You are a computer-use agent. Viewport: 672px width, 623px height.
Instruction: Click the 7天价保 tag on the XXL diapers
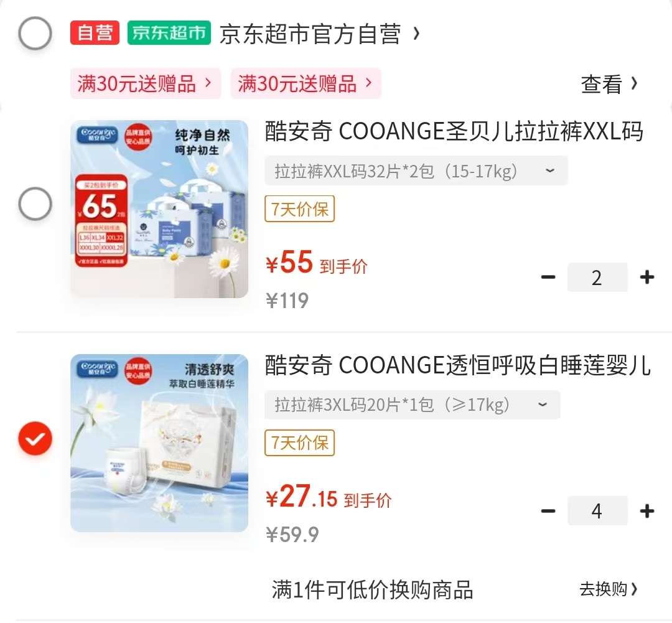click(299, 209)
